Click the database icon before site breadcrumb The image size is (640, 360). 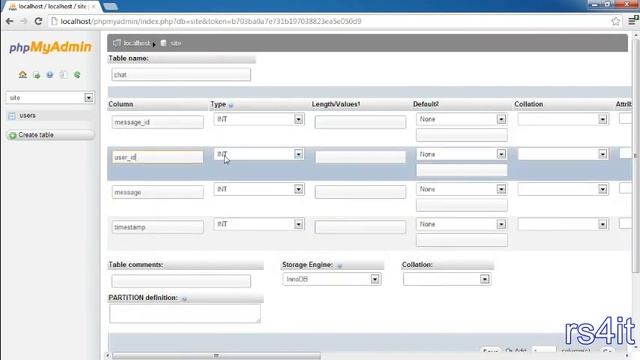pyautogui.click(x=164, y=43)
